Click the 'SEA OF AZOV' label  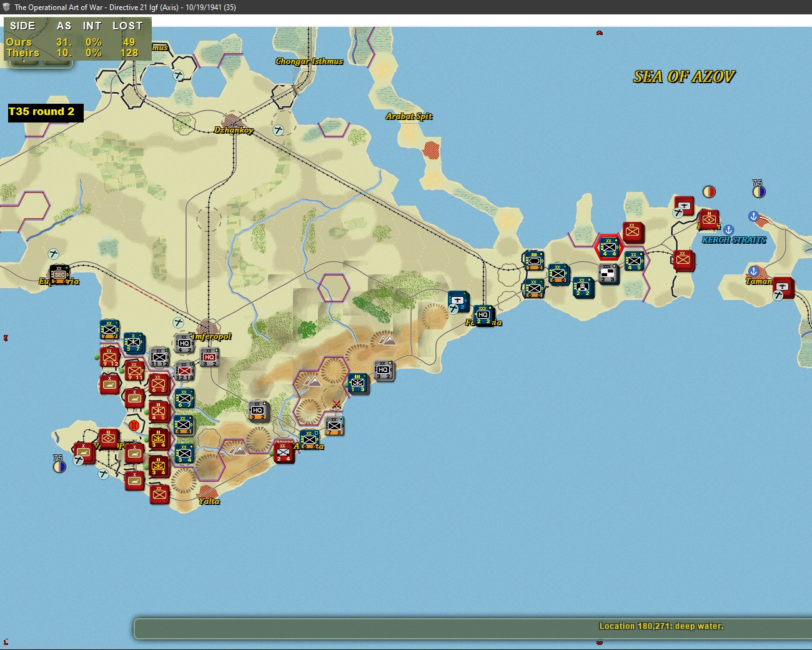[x=684, y=77]
